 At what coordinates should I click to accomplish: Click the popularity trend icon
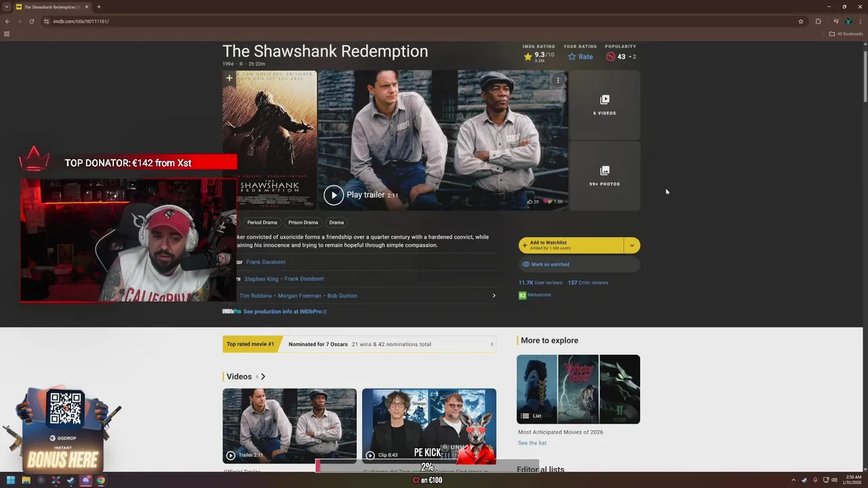(x=610, y=57)
